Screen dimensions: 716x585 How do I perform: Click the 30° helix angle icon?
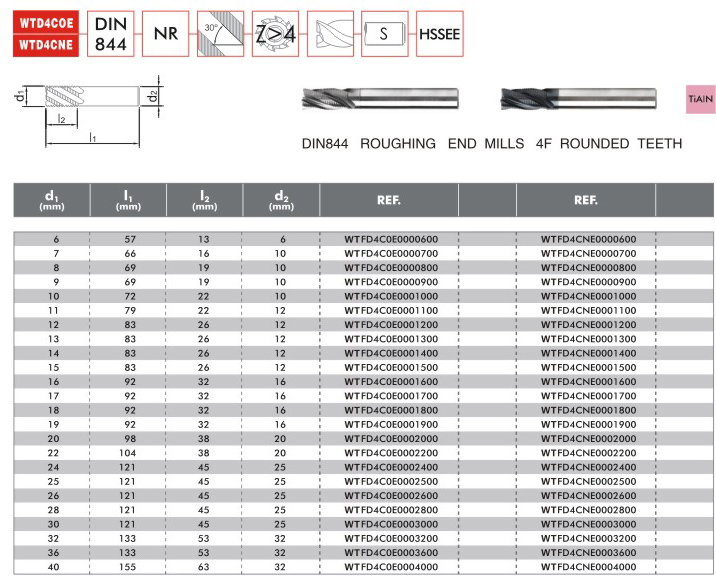220,33
